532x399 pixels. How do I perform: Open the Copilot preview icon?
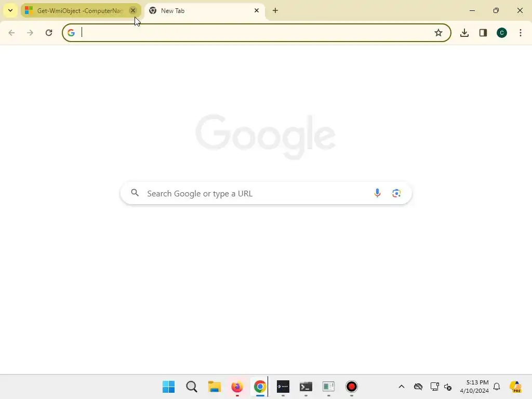516,387
